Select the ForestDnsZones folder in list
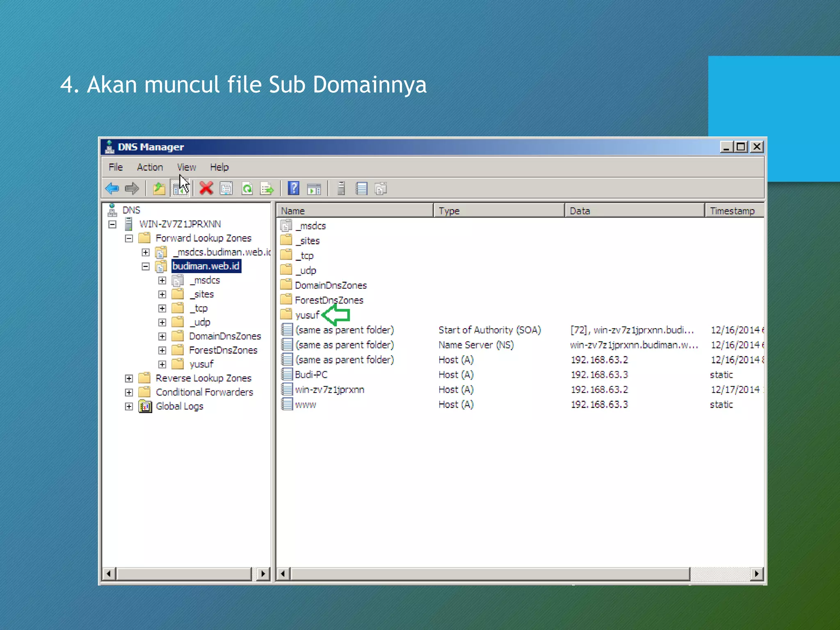The width and height of the screenshot is (840, 630). [322, 300]
